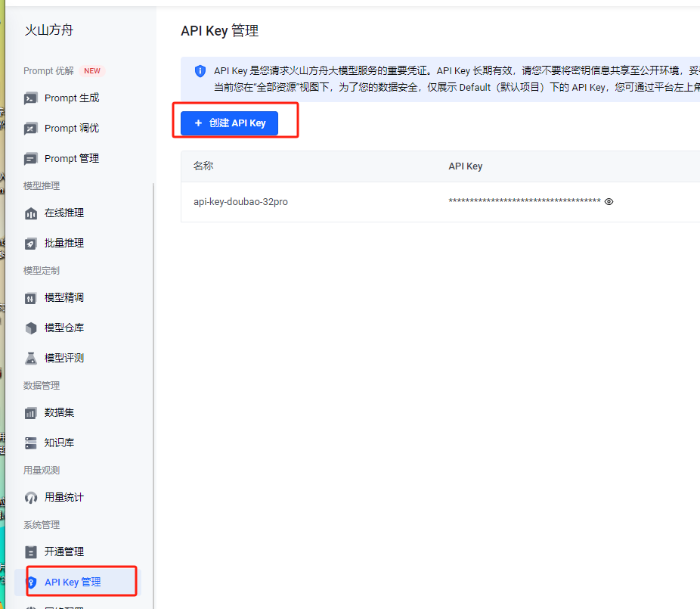Click the Prompt 优解 section label

pyautogui.click(x=48, y=71)
